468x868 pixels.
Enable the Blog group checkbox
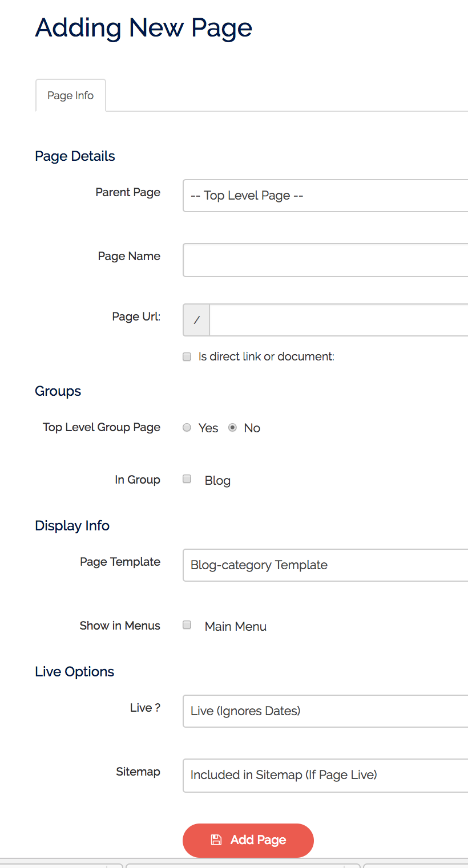point(187,479)
